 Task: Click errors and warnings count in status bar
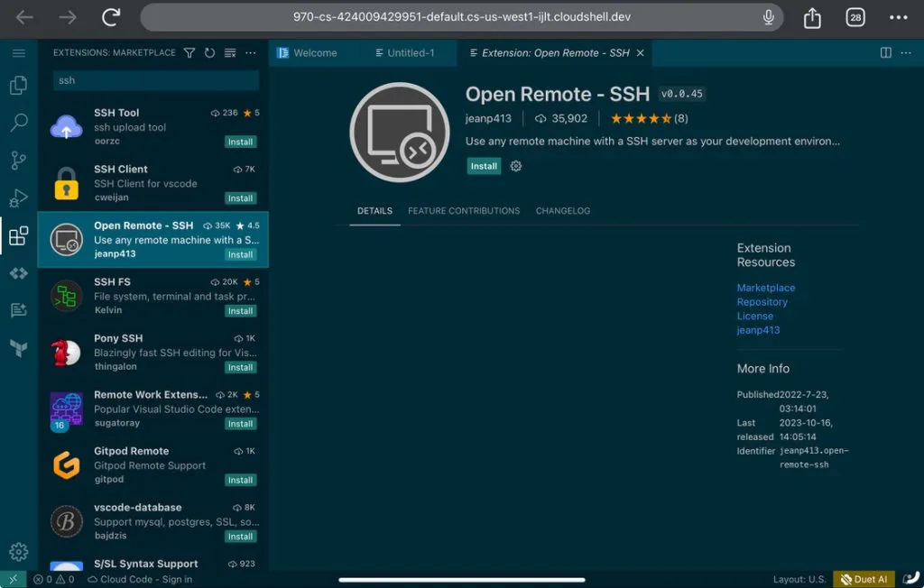53,579
